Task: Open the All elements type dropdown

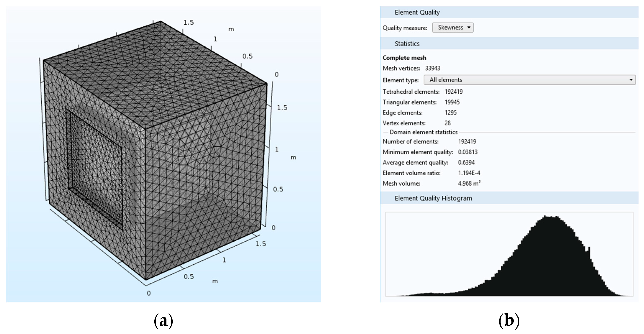Action: (x=529, y=80)
